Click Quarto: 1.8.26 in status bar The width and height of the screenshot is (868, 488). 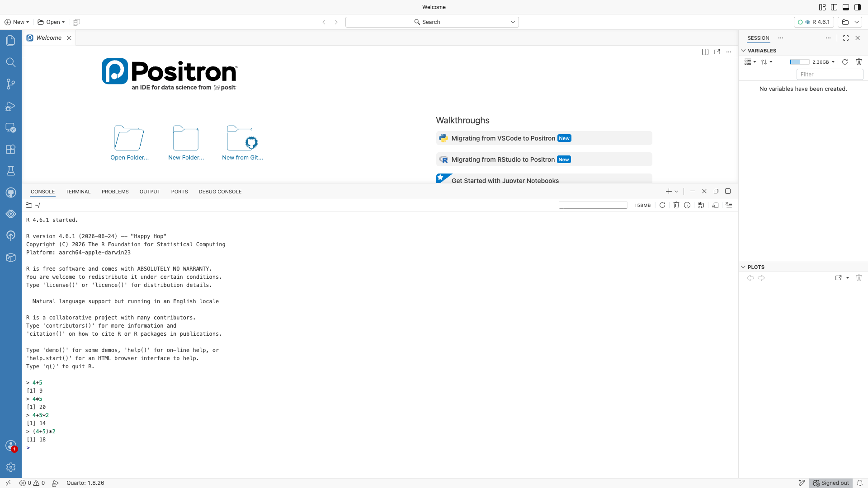point(85,483)
